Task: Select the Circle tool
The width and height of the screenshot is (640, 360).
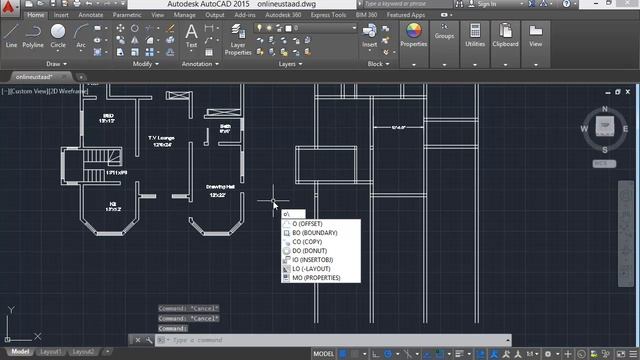Action: [x=58, y=36]
